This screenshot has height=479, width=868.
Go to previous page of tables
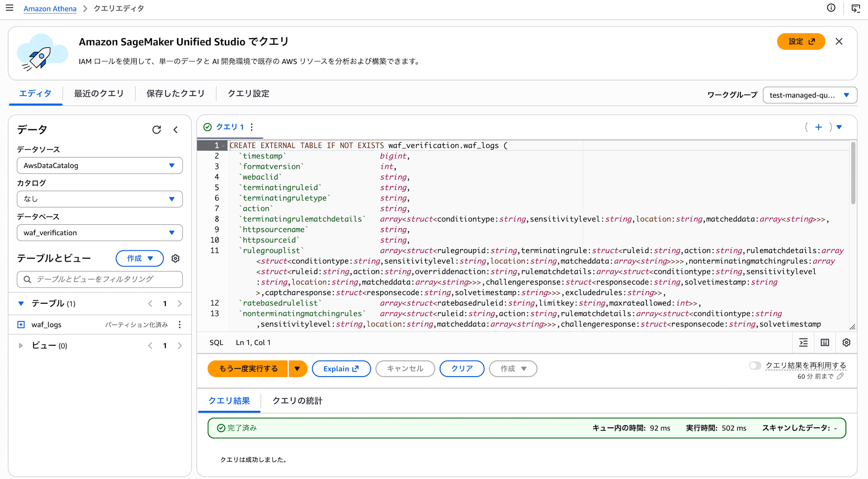coord(150,303)
